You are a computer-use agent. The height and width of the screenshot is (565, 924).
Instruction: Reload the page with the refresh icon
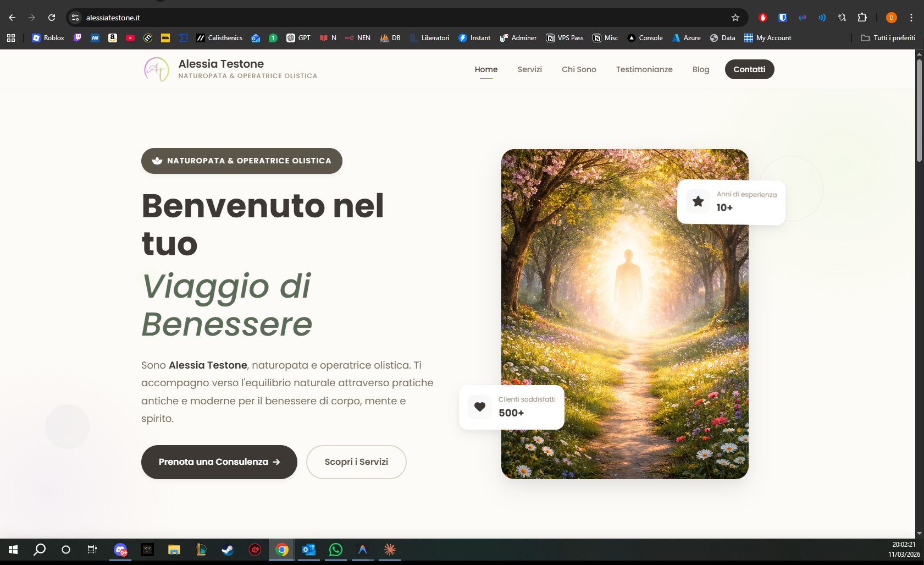pyautogui.click(x=52, y=18)
